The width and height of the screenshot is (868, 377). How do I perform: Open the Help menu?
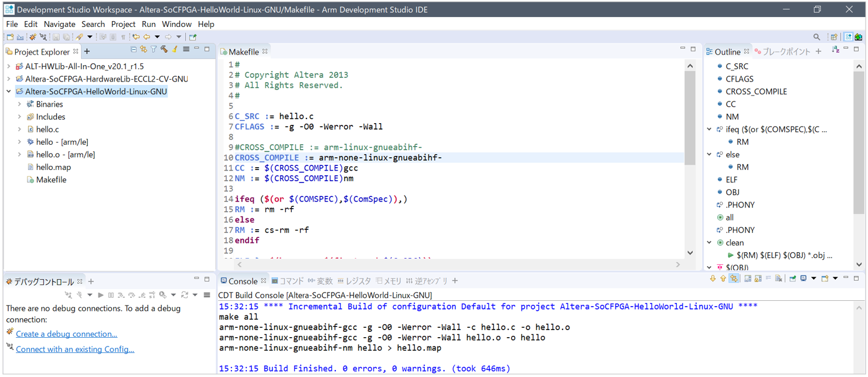[x=206, y=24]
